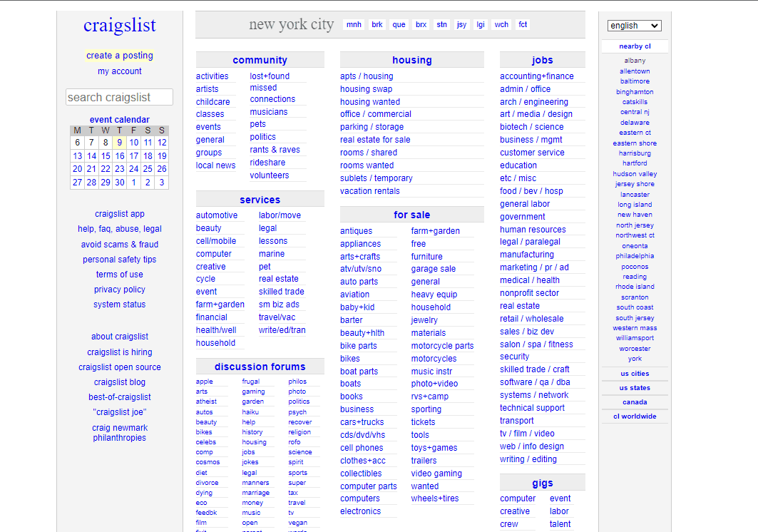Click the "create a posting" link
The width and height of the screenshot is (758, 532).
click(x=119, y=55)
